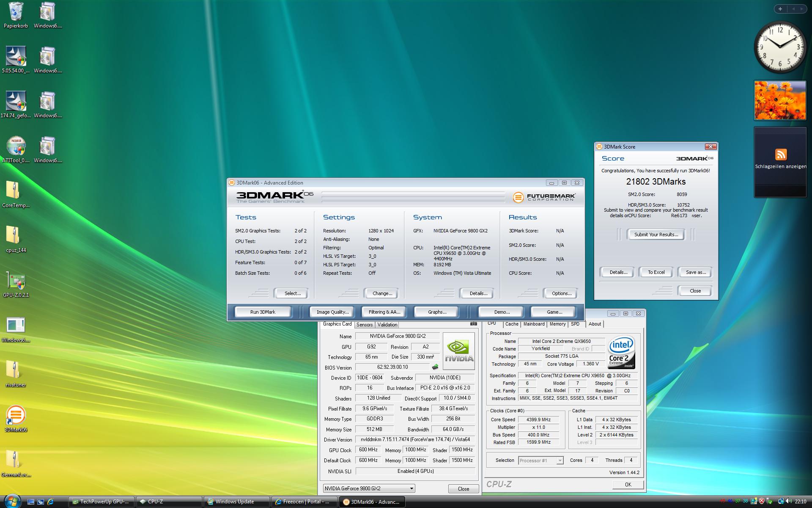Open the GermanLoc... zip archive

16,464
